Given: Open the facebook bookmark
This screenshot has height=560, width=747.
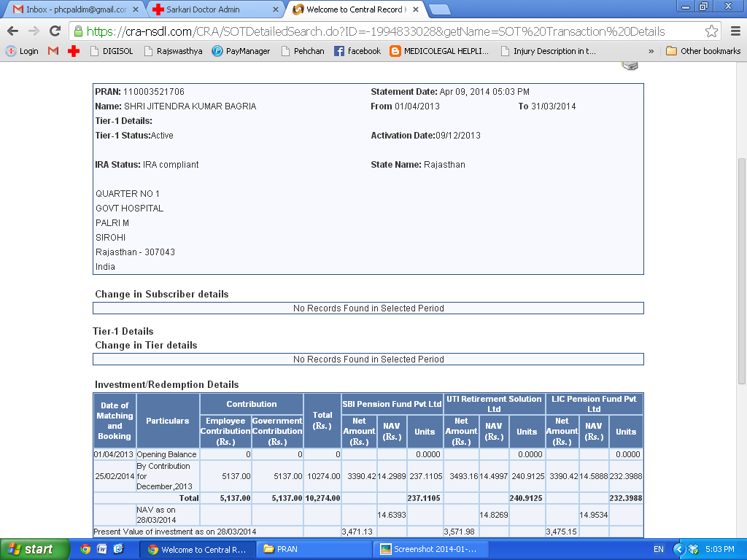Looking at the screenshot, I should pos(357,51).
